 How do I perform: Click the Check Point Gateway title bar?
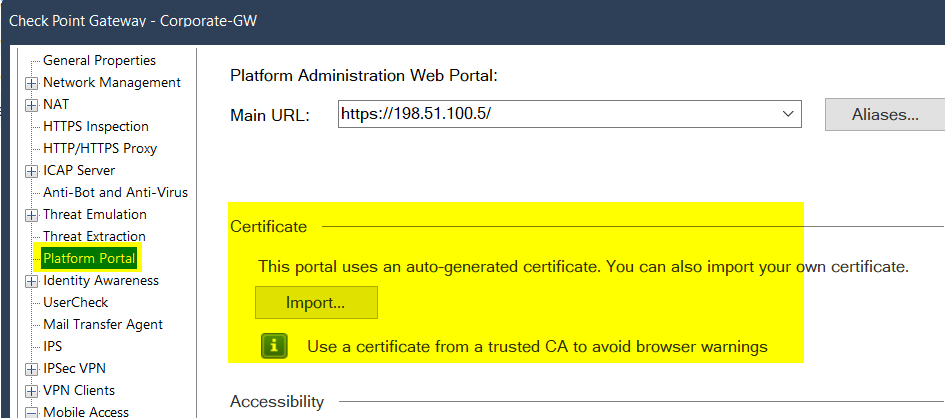click(472, 22)
